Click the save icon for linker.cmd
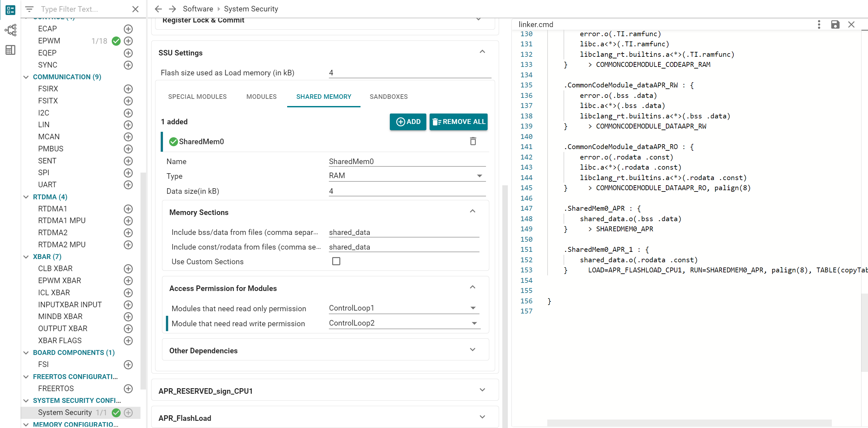 pyautogui.click(x=835, y=24)
